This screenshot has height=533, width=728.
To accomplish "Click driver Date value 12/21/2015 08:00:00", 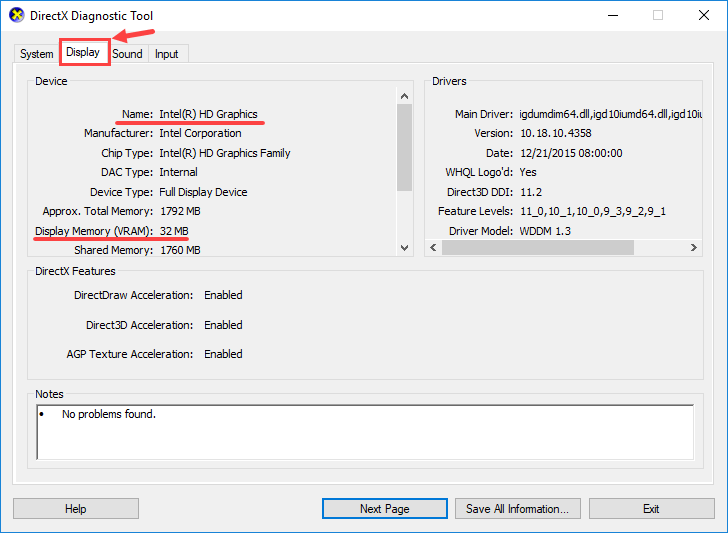I will click(x=571, y=153).
